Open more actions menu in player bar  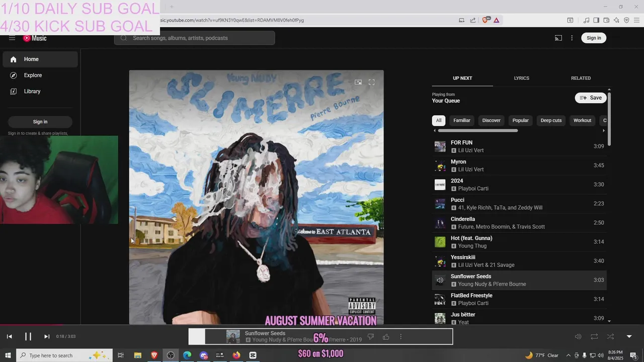[400, 337]
